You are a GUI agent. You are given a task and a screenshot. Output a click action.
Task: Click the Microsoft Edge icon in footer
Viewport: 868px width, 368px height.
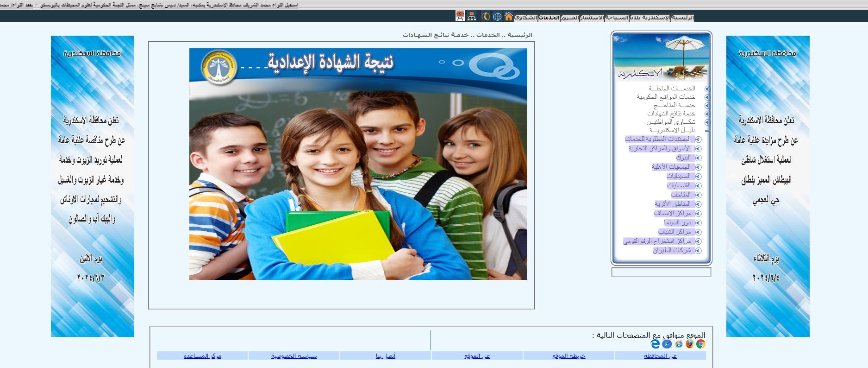655,344
